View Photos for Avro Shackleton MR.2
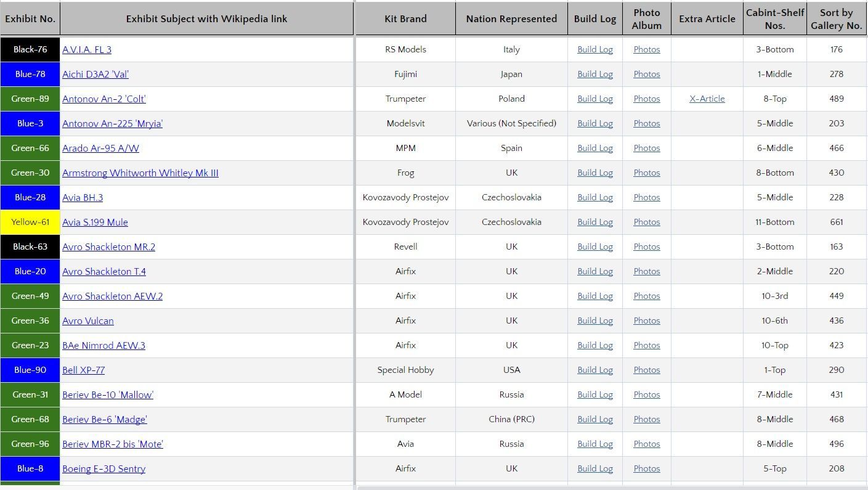 coord(646,247)
